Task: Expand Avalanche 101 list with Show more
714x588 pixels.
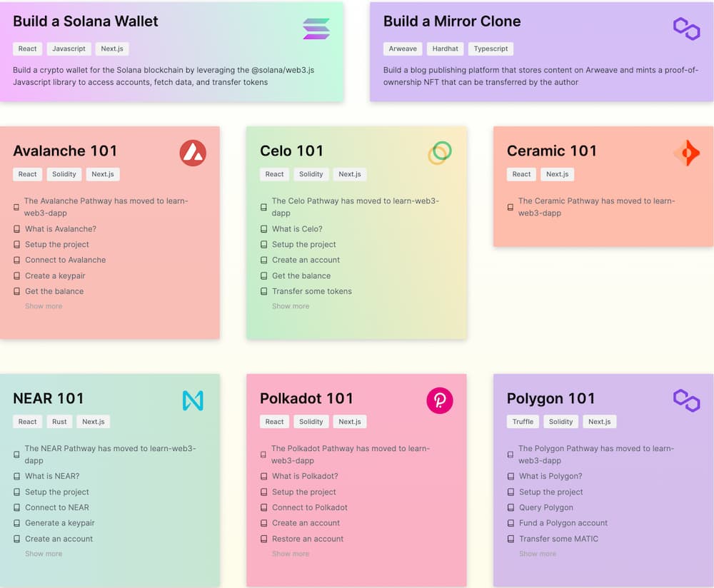Action: pyautogui.click(x=44, y=306)
